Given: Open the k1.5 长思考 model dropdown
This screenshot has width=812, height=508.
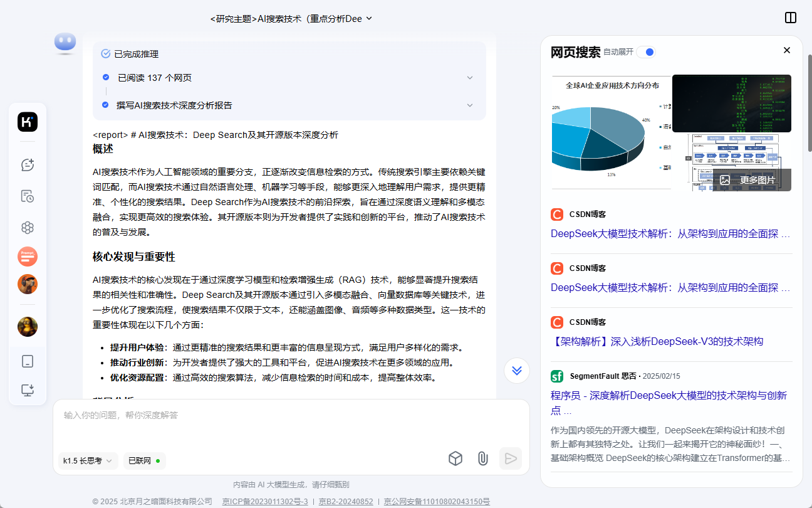Looking at the screenshot, I should [88, 461].
